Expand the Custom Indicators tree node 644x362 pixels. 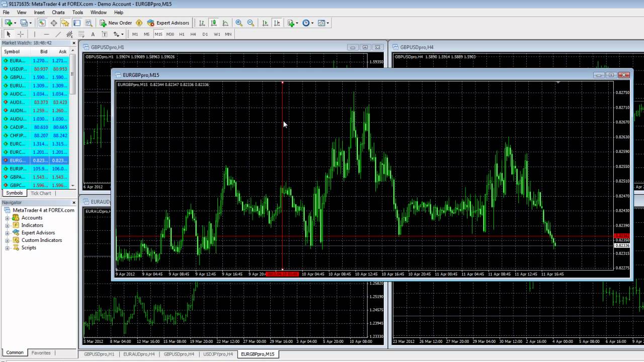click(x=8, y=240)
